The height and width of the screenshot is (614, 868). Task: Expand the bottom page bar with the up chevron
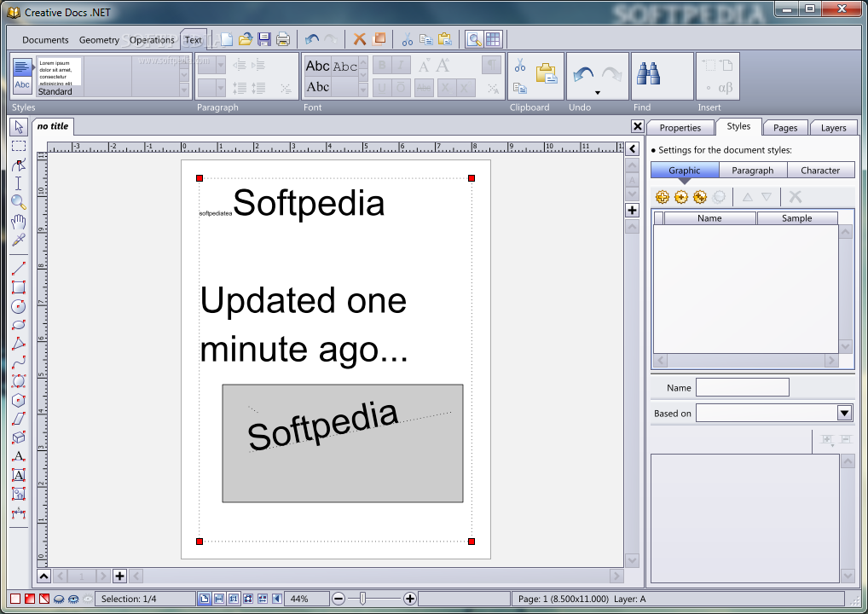43,576
